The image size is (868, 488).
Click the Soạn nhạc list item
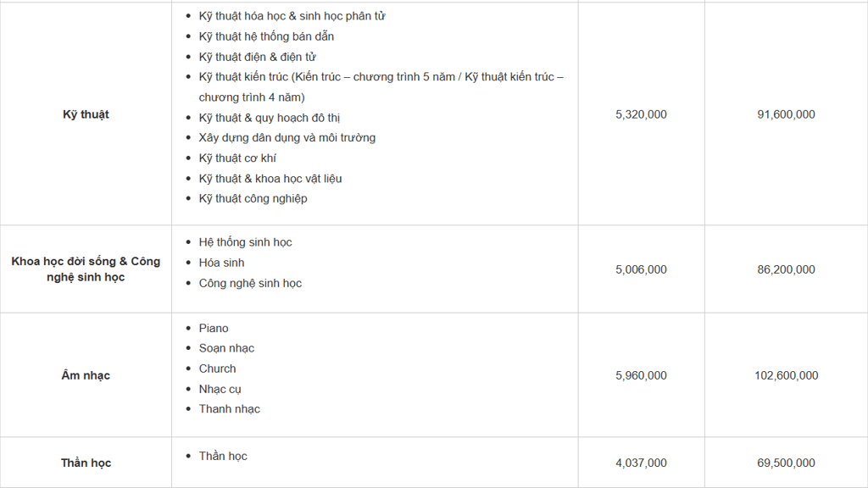click(226, 348)
